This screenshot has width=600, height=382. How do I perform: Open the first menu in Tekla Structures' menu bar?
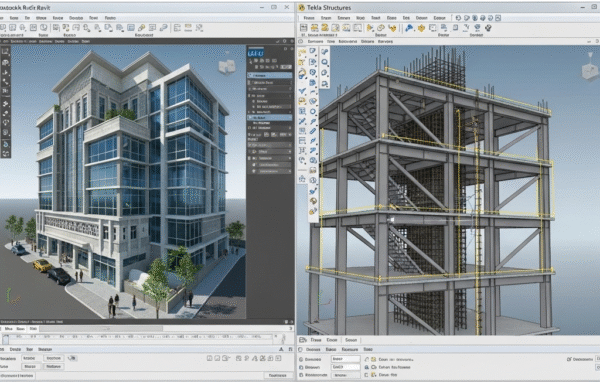click(309, 18)
